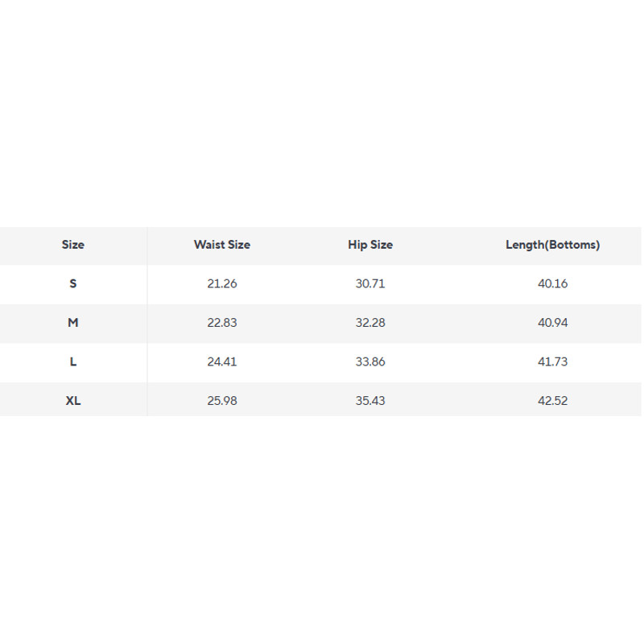Click the Size column header

[73, 245]
